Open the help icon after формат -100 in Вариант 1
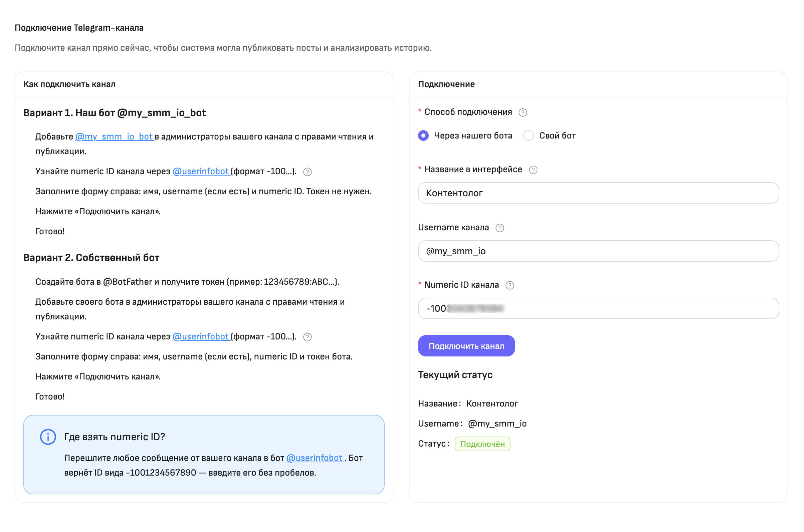This screenshot has height=532, width=804. click(307, 172)
